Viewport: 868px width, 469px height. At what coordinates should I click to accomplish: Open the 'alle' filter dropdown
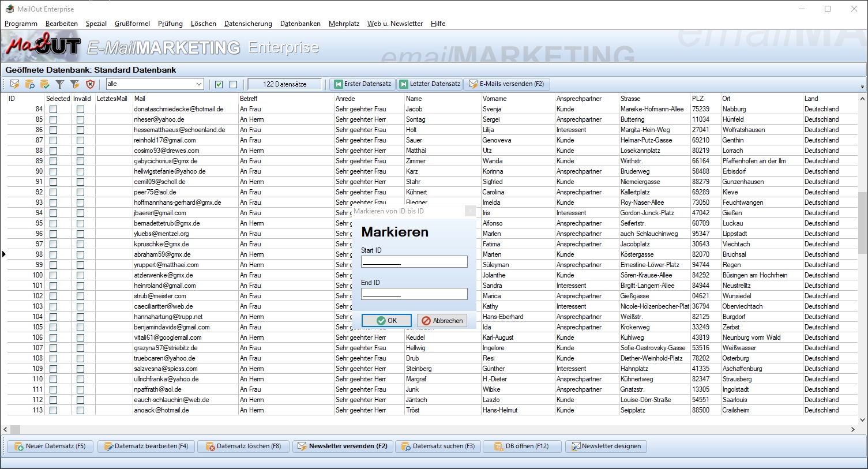[x=198, y=84]
